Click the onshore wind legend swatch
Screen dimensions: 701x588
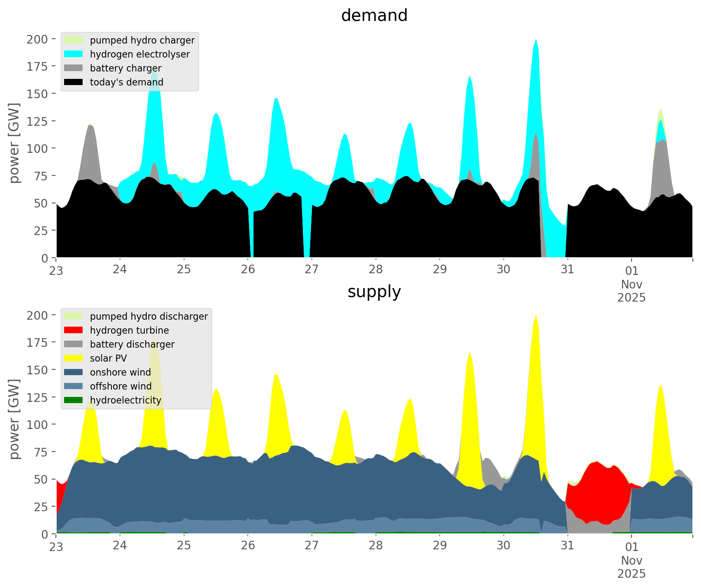point(73,372)
